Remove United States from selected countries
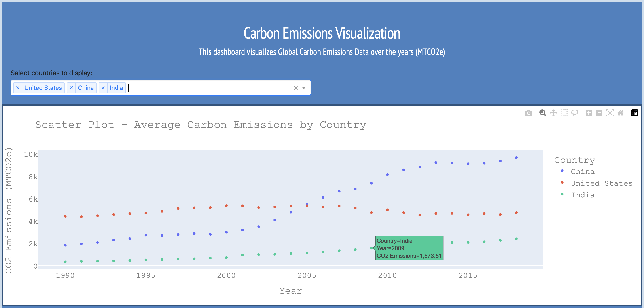 click(18, 88)
